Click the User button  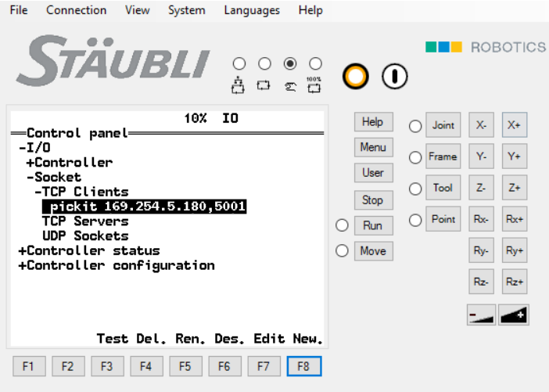pos(373,173)
